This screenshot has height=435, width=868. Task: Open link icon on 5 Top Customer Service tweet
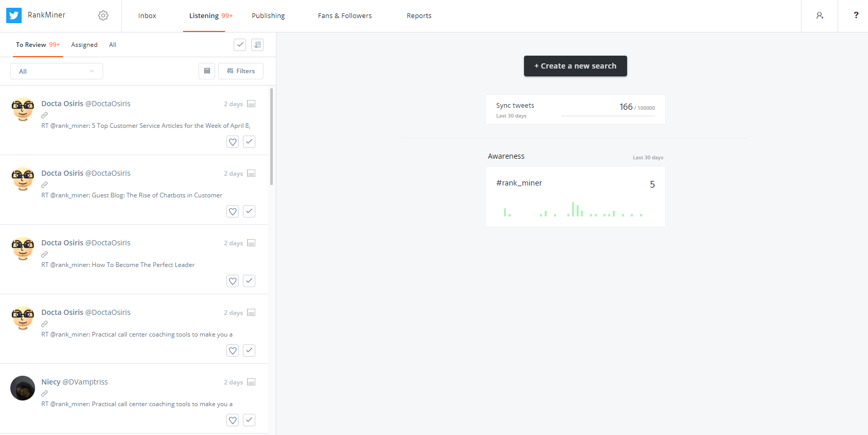(44, 115)
